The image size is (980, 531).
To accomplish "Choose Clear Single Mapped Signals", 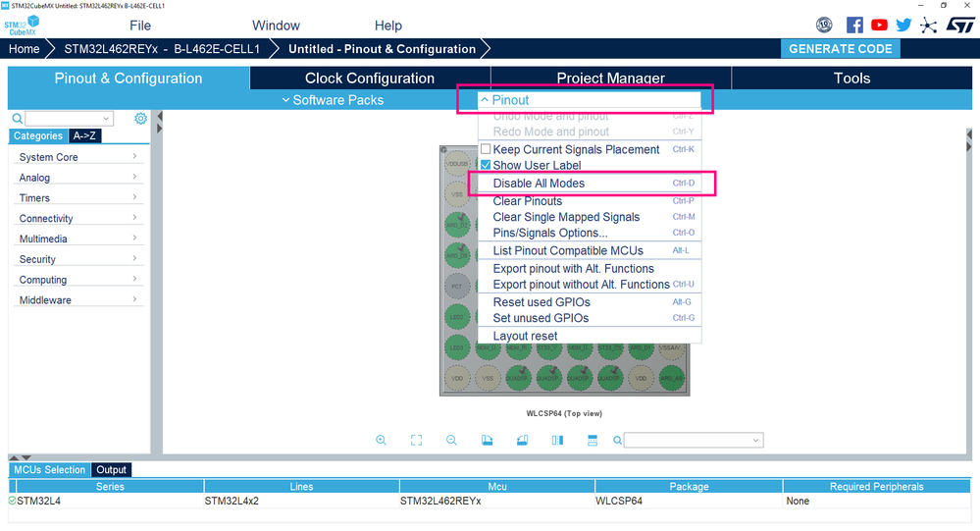I will point(589,217).
